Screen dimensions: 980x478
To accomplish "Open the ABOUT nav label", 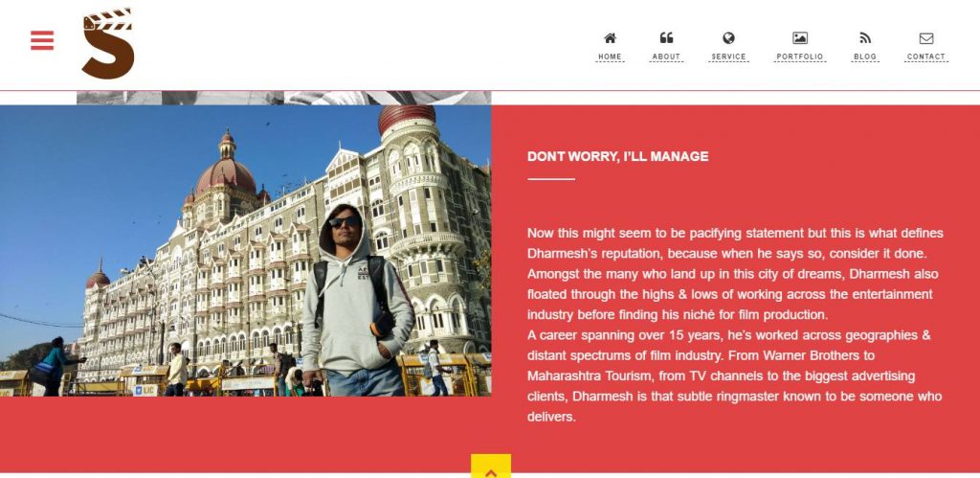I will click(x=666, y=57).
